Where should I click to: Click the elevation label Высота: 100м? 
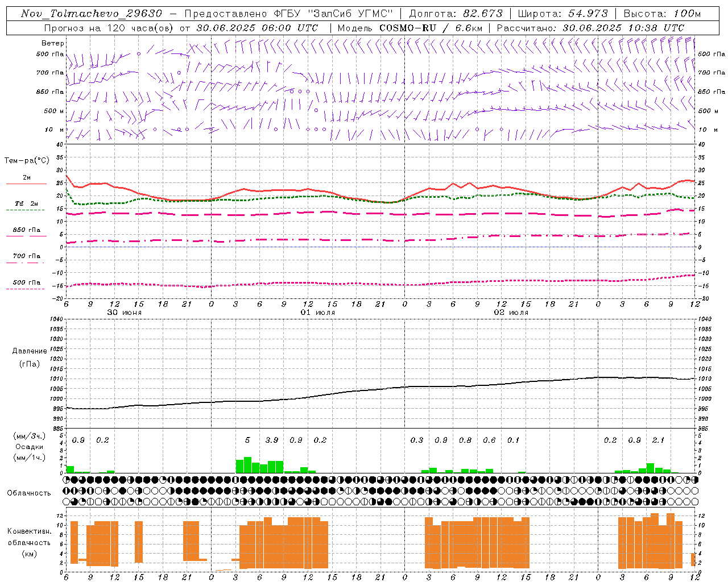(x=662, y=14)
